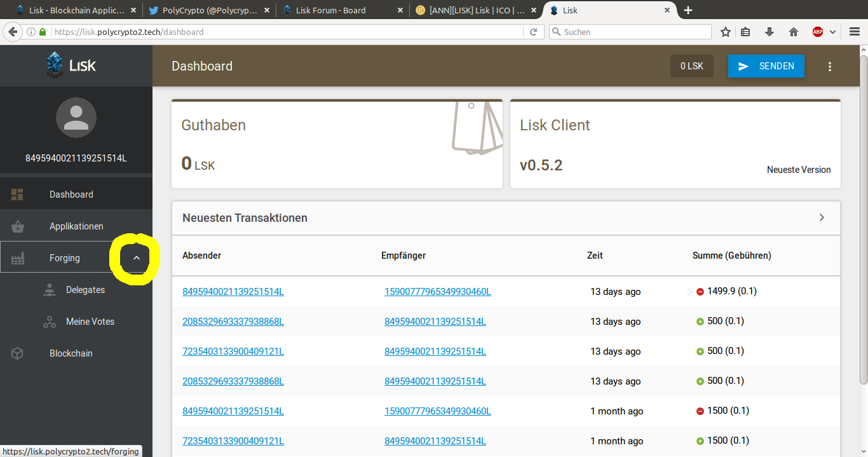The width and height of the screenshot is (868, 457).
Task: Switch to the Lisk - Blockchain Applications tab
Action: pos(76,10)
